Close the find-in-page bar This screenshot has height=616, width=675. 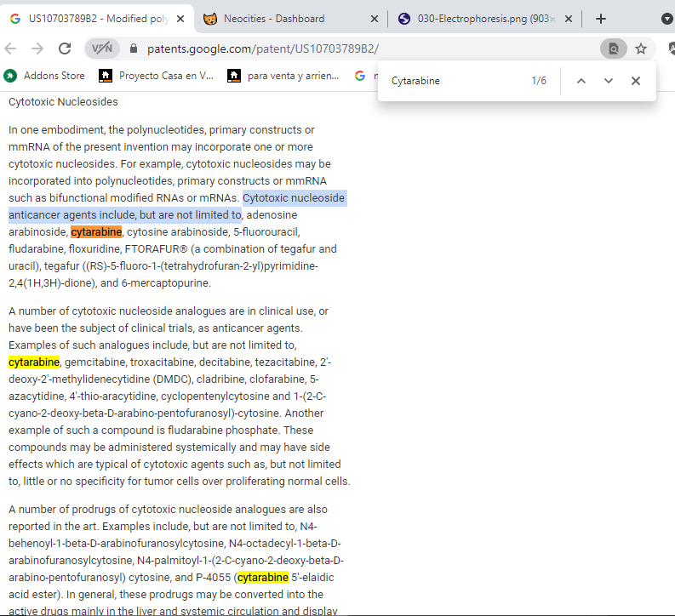pyautogui.click(x=636, y=81)
